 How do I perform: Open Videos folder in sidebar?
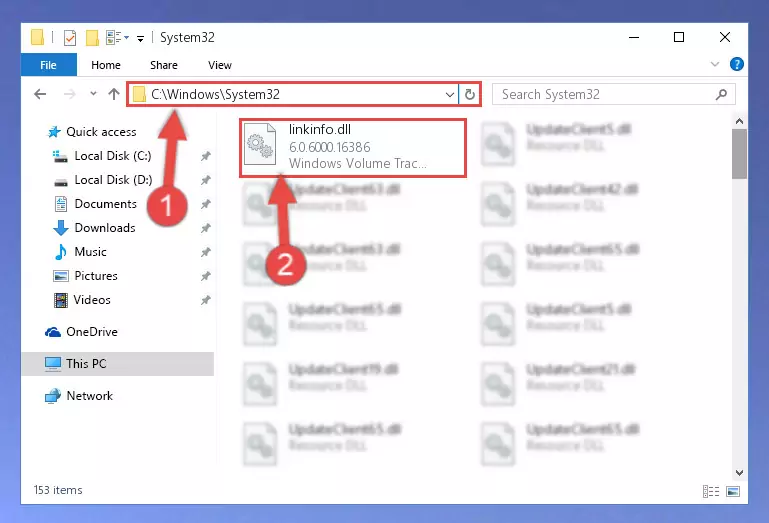92,300
